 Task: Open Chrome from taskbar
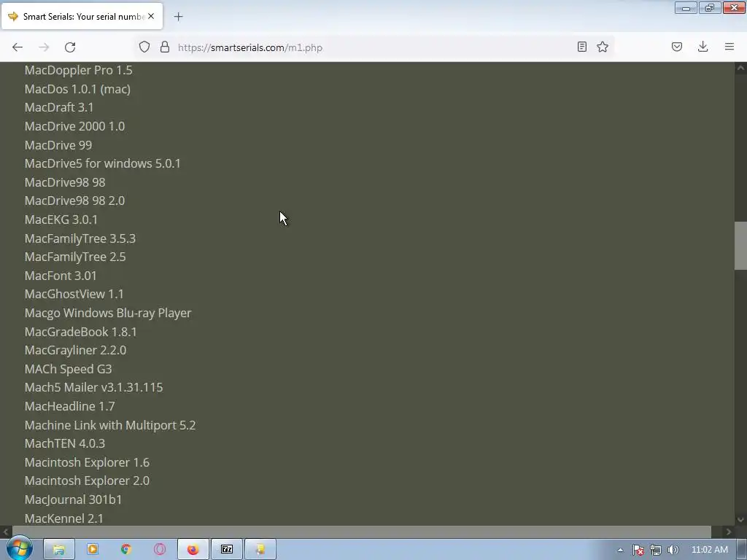pyautogui.click(x=125, y=550)
